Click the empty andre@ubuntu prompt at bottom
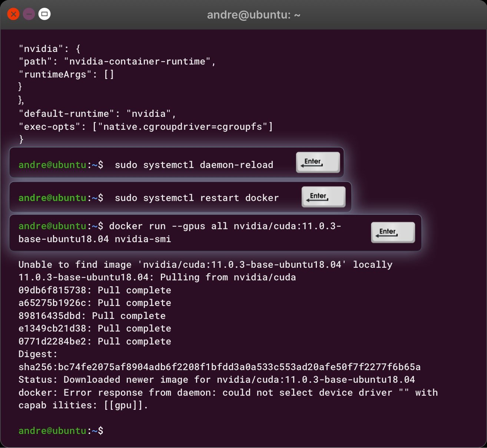The image size is (487, 448). click(61, 431)
